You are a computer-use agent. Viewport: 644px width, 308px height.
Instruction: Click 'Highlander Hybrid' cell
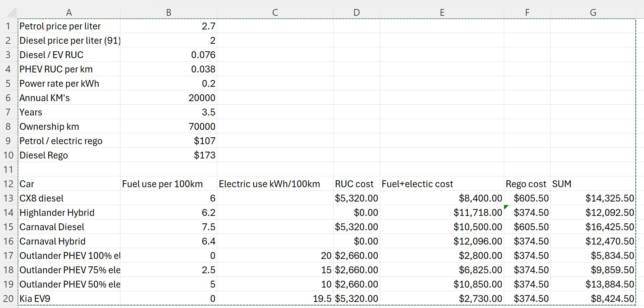pyautogui.click(x=69, y=213)
